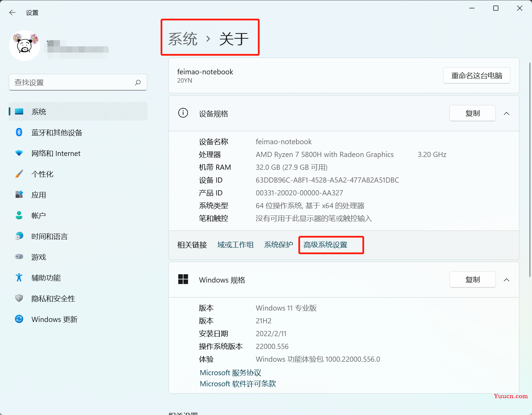Open 网络和 Internet via Wi-Fi icon

click(19, 153)
